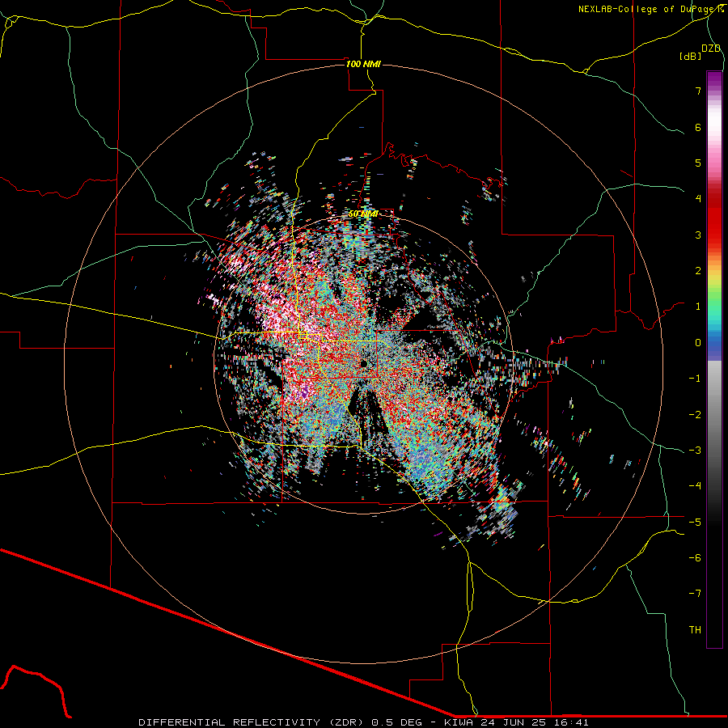Click the 4 value on color scale
728x728 pixels.
click(x=698, y=199)
